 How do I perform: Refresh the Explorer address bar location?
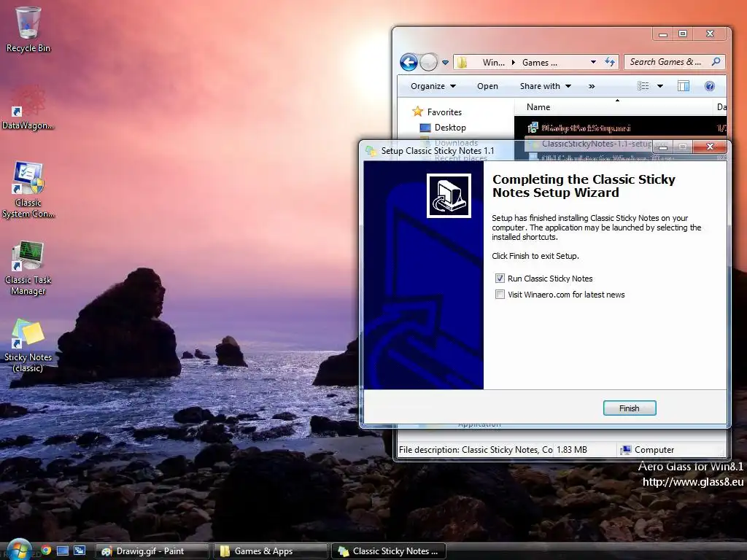point(610,62)
